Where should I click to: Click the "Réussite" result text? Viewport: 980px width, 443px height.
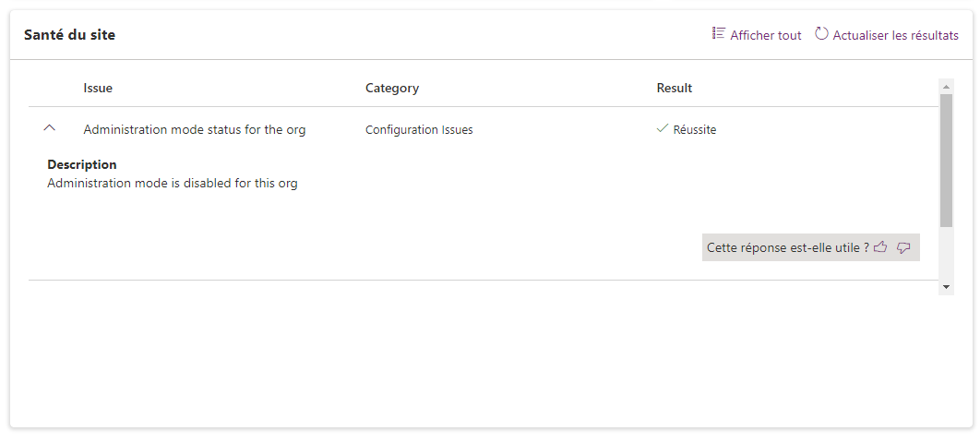(x=695, y=130)
